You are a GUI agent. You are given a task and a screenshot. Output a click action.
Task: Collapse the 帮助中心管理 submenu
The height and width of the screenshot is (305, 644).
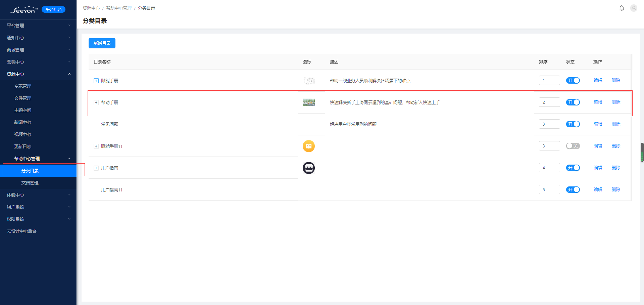coord(38,159)
